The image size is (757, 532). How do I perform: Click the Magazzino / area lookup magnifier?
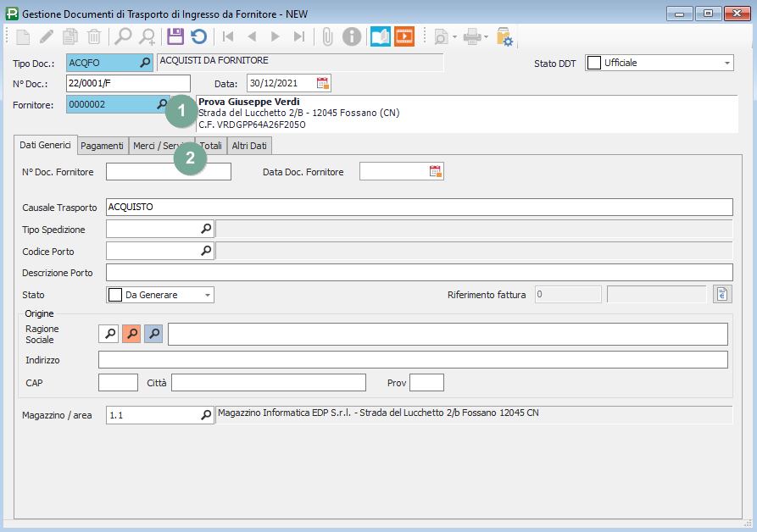coord(205,415)
